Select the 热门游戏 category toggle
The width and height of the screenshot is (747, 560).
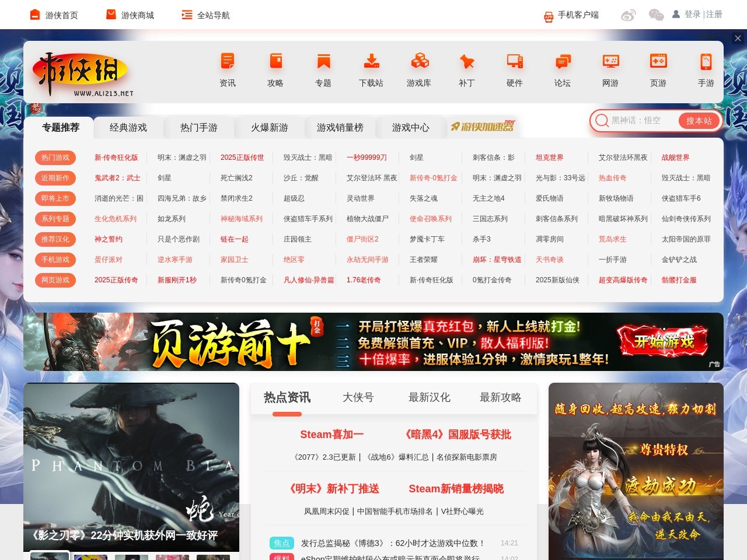[55, 157]
